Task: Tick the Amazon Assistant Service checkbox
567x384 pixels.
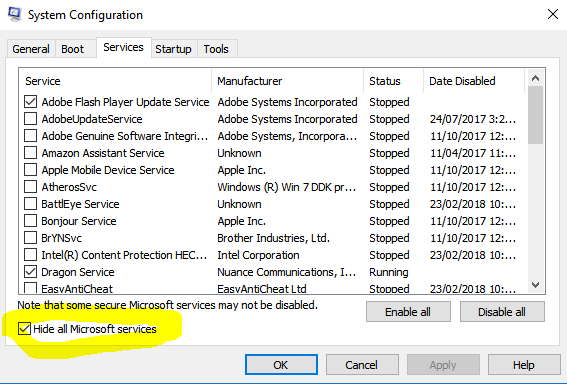Action: click(30, 153)
